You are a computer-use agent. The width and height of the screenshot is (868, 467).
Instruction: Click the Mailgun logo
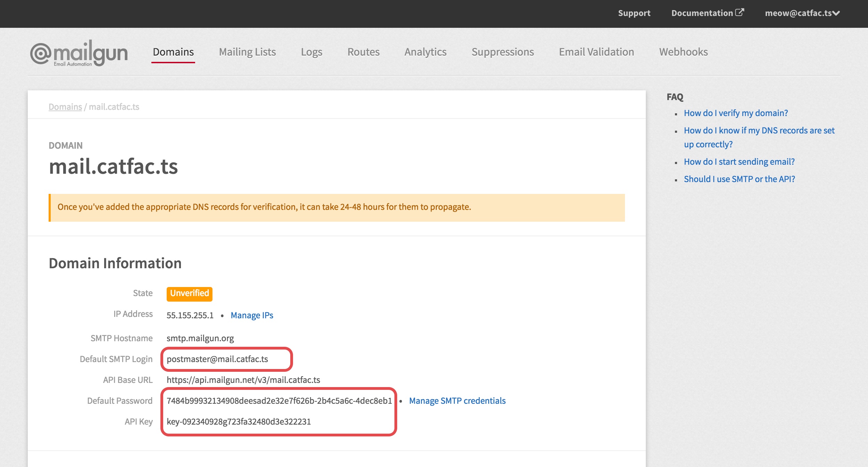(x=79, y=53)
